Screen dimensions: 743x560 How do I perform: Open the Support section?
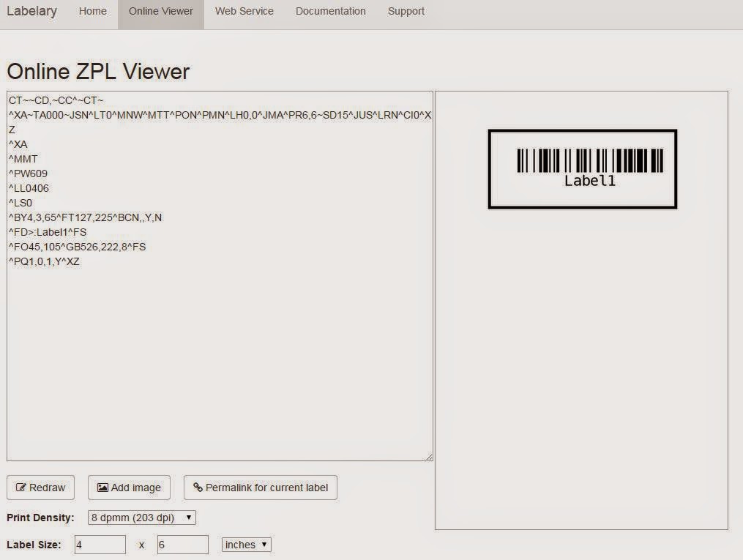[x=406, y=11]
